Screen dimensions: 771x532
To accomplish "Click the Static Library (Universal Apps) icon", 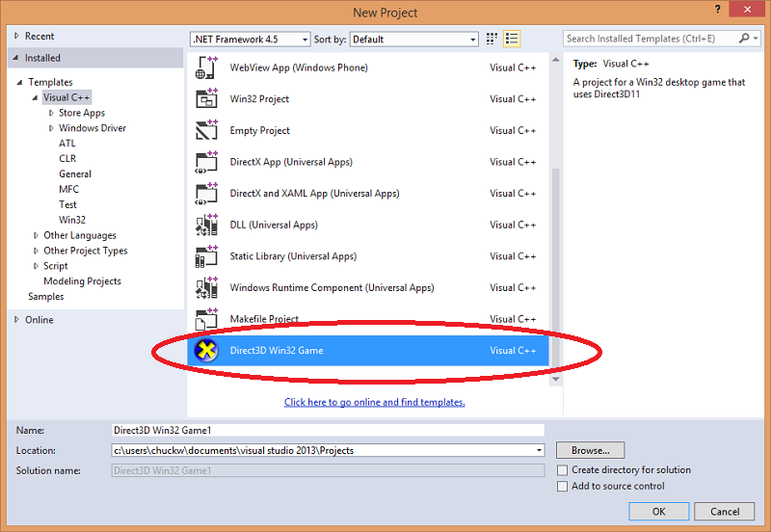I will coord(206,256).
